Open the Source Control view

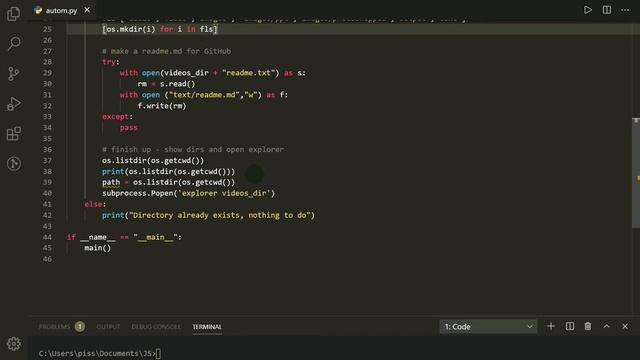(13, 73)
